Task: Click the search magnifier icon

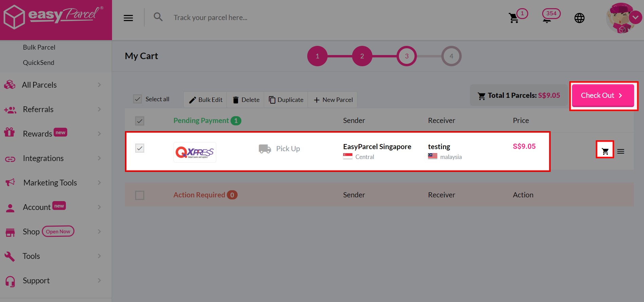Action: [158, 17]
